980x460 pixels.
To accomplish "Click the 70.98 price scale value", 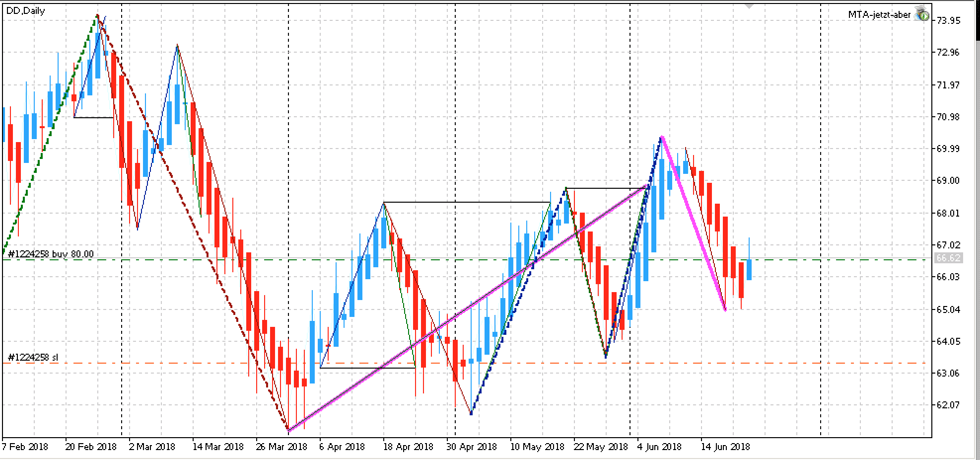I will 948,117.
